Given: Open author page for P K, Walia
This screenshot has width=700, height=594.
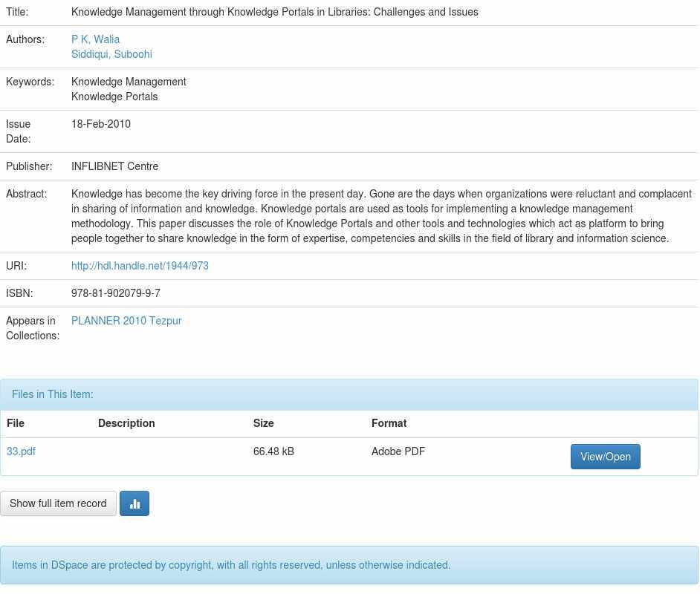Looking at the screenshot, I should pyautogui.click(x=95, y=39).
